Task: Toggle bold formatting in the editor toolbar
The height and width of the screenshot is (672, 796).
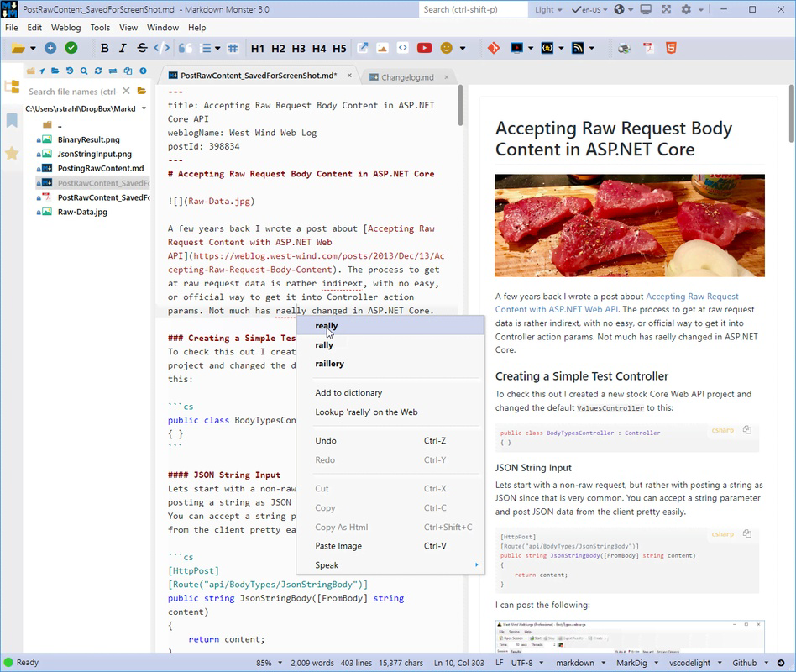Action: pyautogui.click(x=105, y=48)
